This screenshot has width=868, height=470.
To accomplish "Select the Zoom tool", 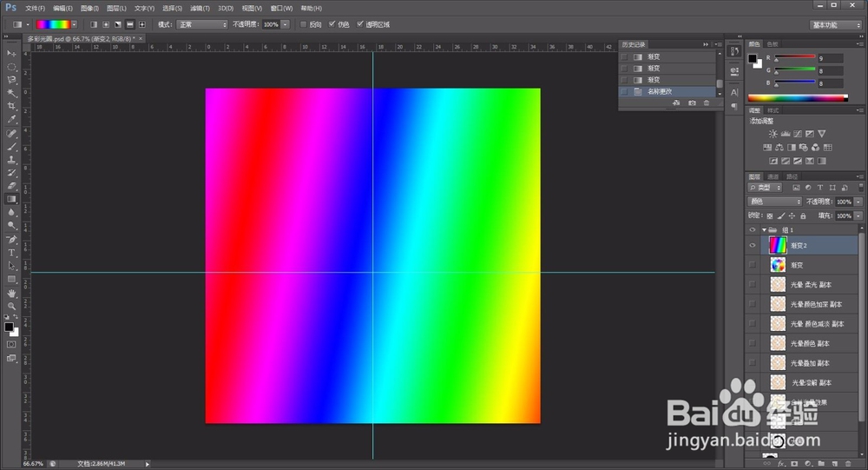I will point(11,306).
